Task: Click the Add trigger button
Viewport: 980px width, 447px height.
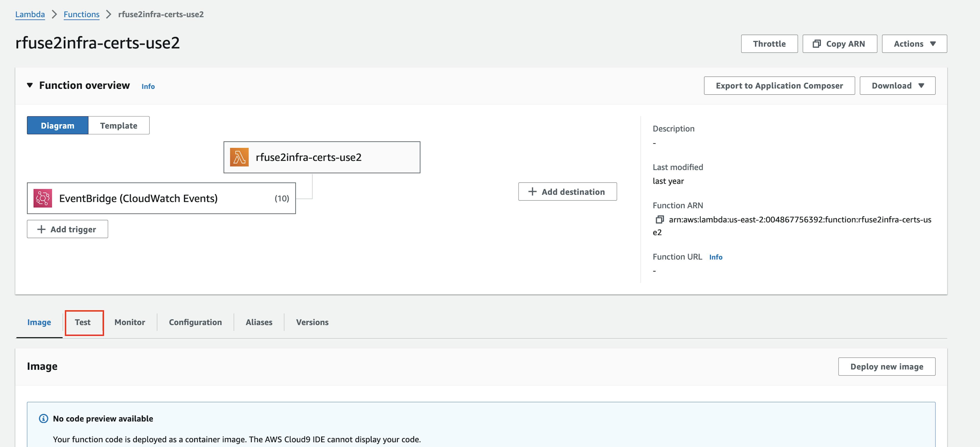Action: pyautogui.click(x=67, y=229)
